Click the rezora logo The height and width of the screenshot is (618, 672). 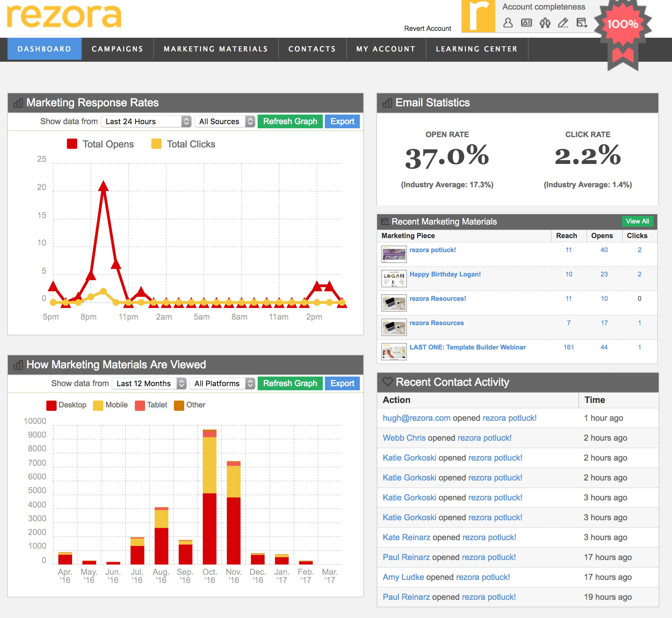click(x=64, y=16)
